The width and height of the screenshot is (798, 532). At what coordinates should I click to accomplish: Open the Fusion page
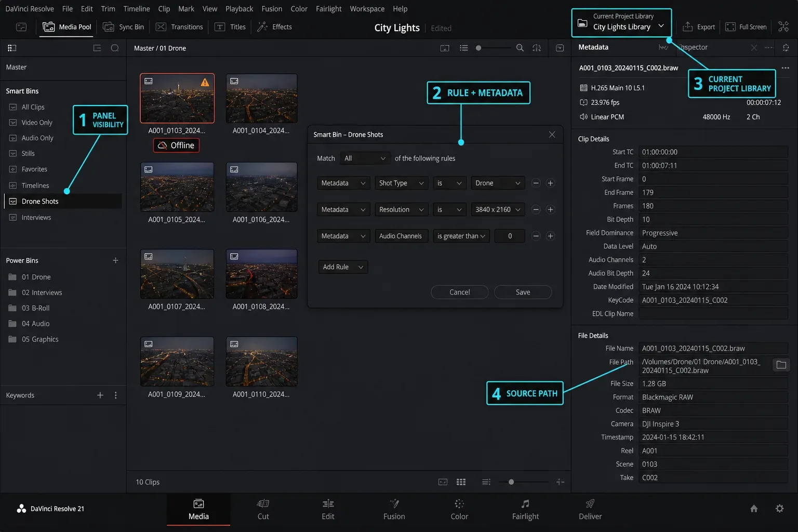pos(394,510)
